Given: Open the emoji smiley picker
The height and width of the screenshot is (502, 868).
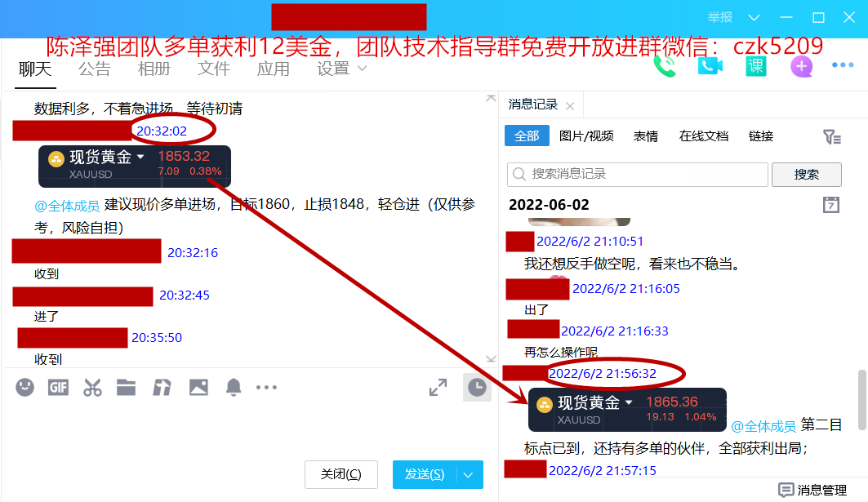Looking at the screenshot, I should pos(24,388).
